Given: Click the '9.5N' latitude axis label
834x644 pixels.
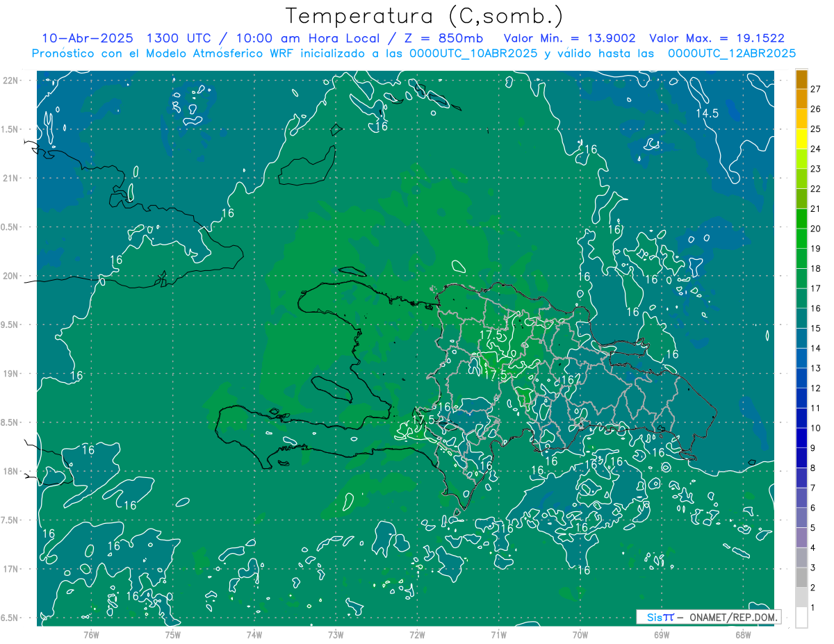Looking at the screenshot, I should 10,324.
